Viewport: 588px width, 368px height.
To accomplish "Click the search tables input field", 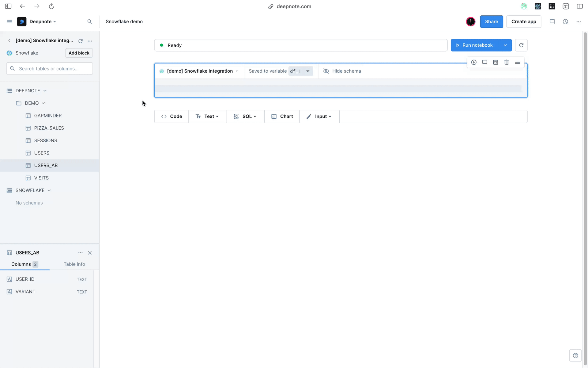I will click(x=50, y=68).
